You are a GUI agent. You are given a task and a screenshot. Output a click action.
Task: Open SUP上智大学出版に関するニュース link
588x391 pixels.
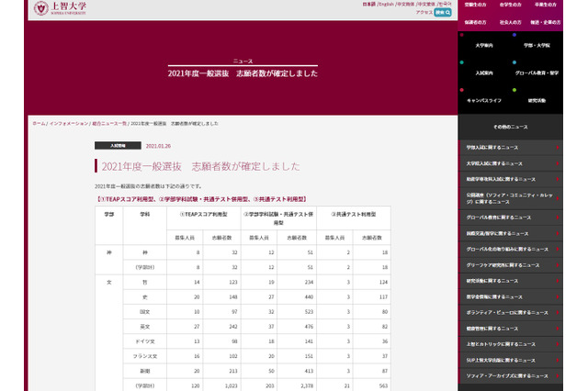(511, 361)
